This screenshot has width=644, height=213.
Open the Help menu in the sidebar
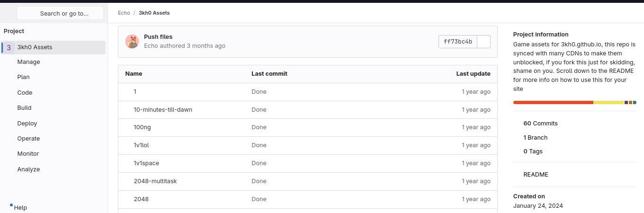20,207
